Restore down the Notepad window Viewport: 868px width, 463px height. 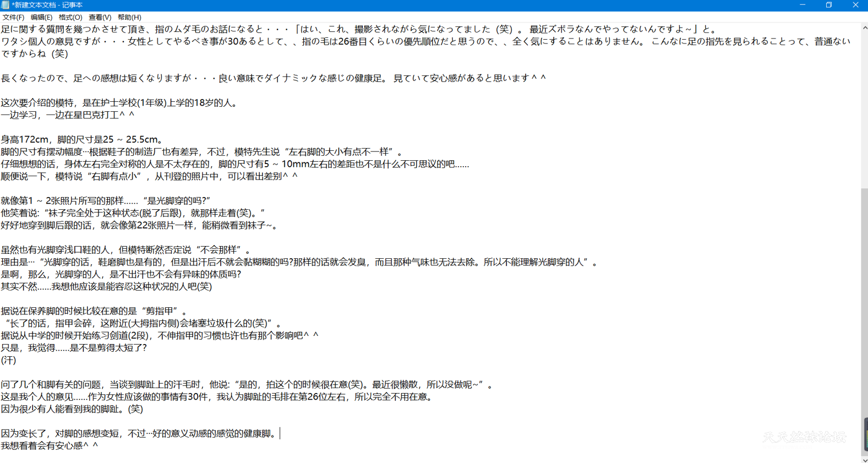(829, 5)
